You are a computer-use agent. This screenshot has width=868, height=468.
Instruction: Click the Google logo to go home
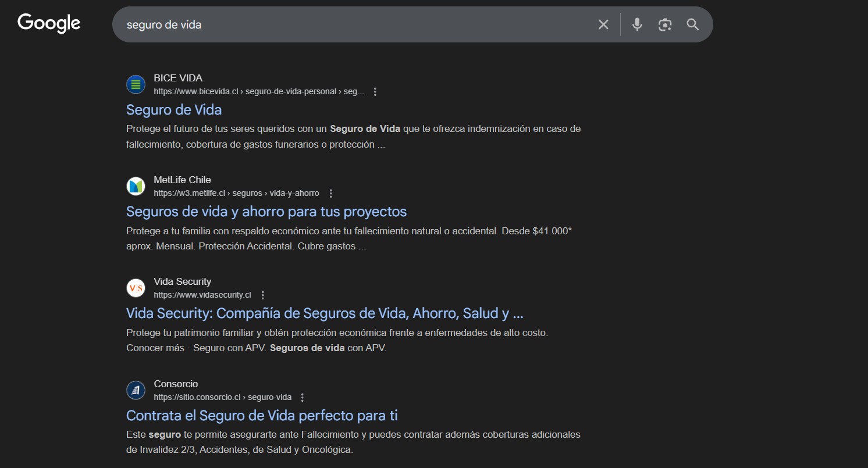[x=49, y=23]
